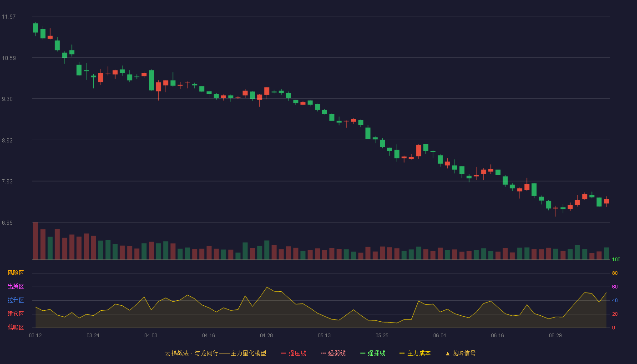The image size is (637, 364).
Task: Select the 拉升区 zone label
Action: click(x=15, y=300)
